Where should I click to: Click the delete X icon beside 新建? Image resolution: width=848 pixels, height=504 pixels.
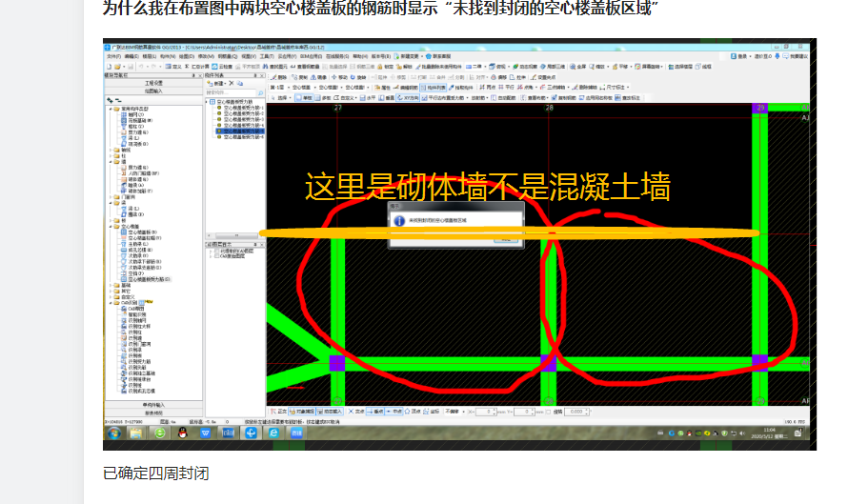coord(232,83)
